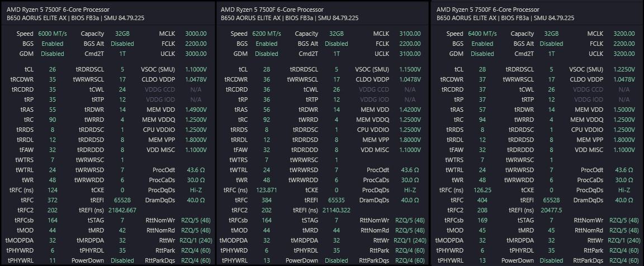The height and width of the screenshot is (266, 644).
Task: Click the tREFI (ns) value 21140.322
Action: coord(335,210)
